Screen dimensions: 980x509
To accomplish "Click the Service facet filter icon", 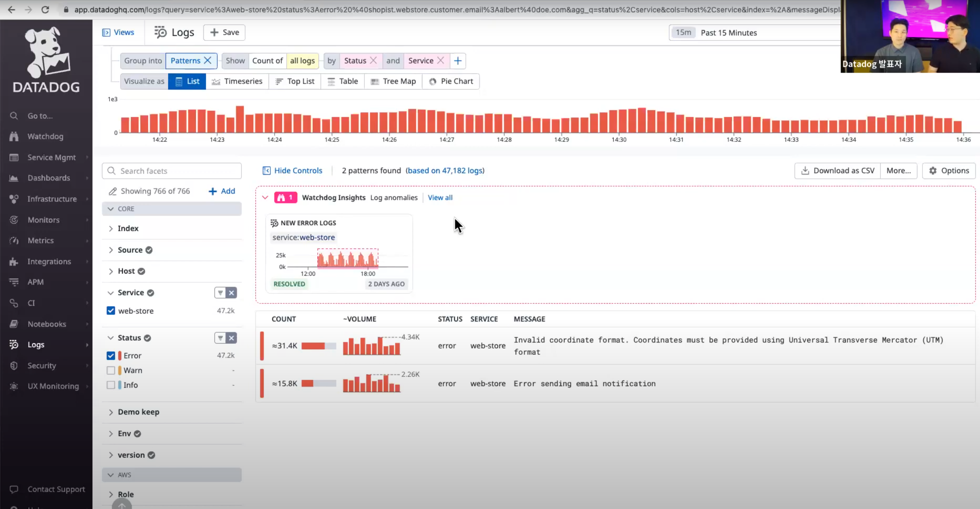I will pyautogui.click(x=220, y=292).
